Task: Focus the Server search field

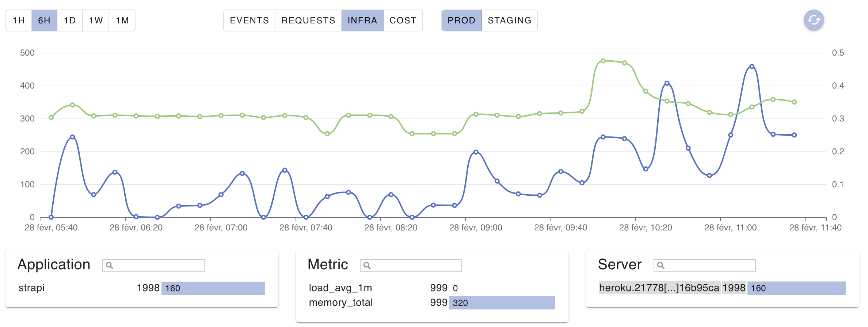Action: pos(705,266)
